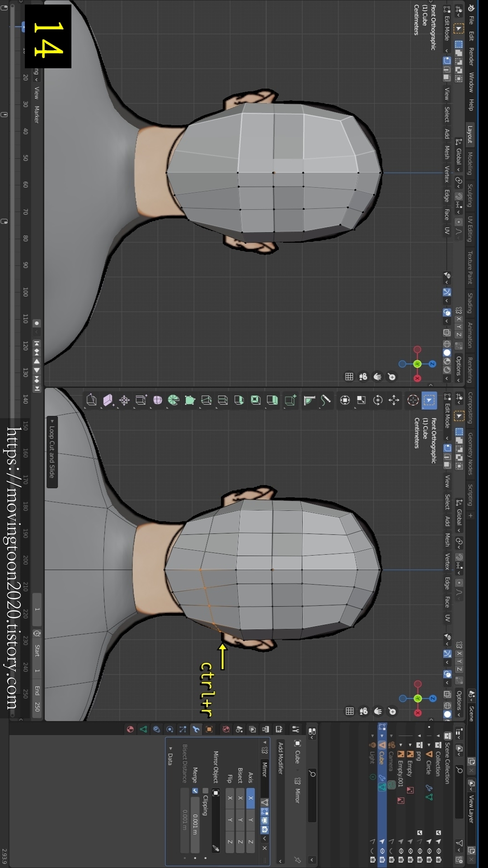
Task: Expand the Data subpanel in Mirror modifier
Action: pos(170,749)
